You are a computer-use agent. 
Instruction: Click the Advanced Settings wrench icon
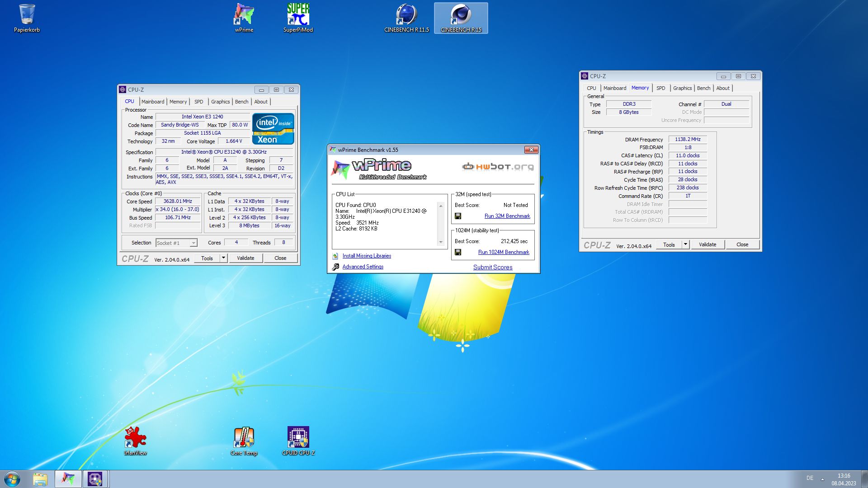(335, 267)
